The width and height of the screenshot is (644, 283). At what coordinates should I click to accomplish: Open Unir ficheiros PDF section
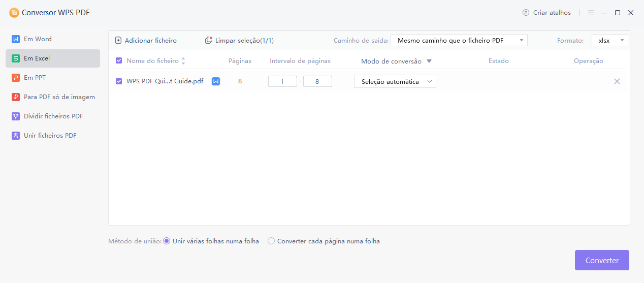pos(53,136)
